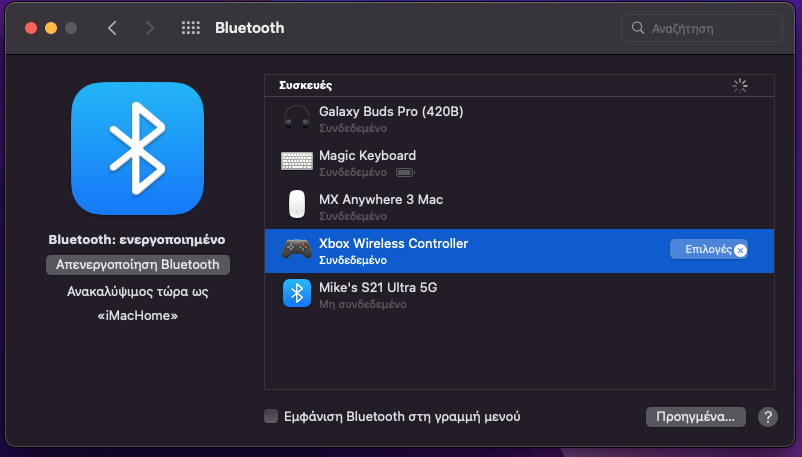Go forward with the right chevron

click(x=150, y=28)
